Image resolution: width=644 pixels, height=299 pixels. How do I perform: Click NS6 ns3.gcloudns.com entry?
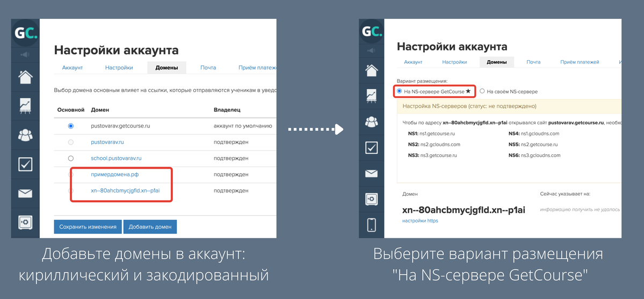pyautogui.click(x=534, y=155)
